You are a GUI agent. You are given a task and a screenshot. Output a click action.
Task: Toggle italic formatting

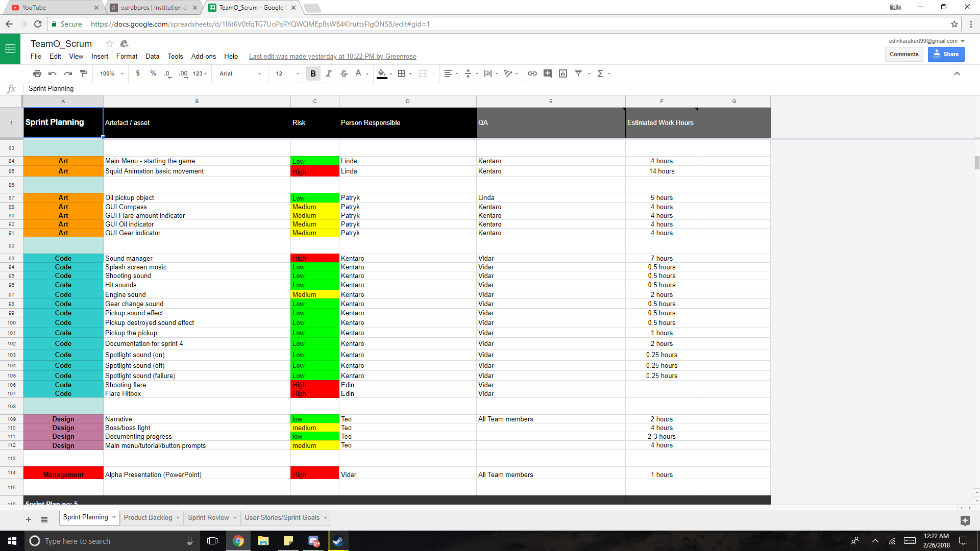point(328,73)
